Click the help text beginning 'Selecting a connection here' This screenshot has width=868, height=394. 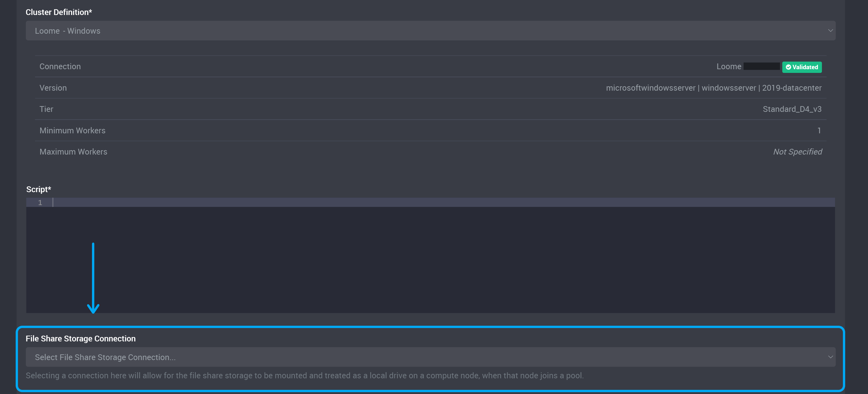pyautogui.click(x=305, y=376)
